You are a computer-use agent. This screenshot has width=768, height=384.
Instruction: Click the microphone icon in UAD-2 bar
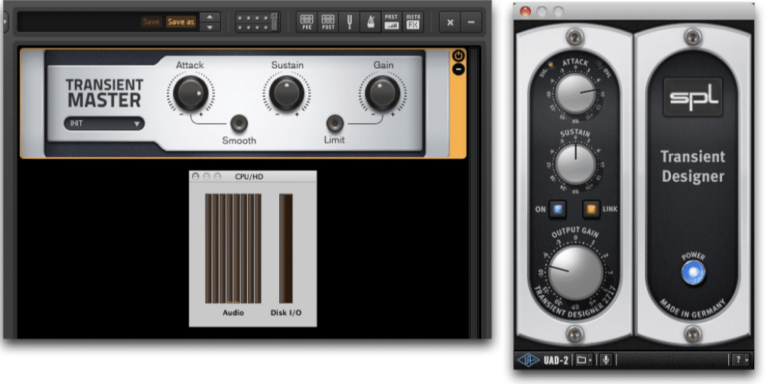click(x=606, y=360)
